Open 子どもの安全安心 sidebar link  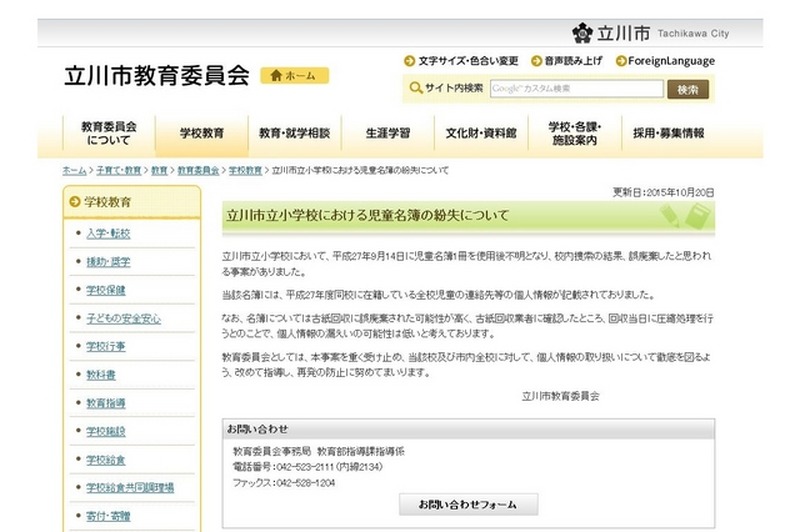click(123, 319)
